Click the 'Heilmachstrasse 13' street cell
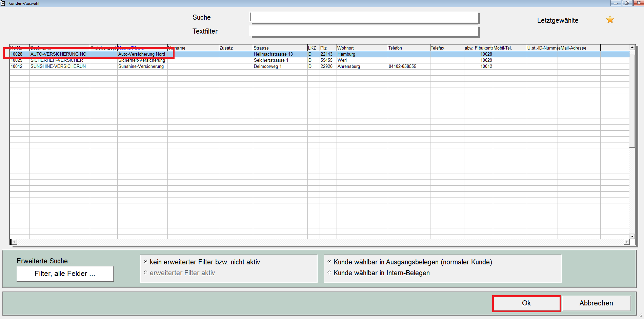This screenshot has height=319, width=644. coord(280,54)
